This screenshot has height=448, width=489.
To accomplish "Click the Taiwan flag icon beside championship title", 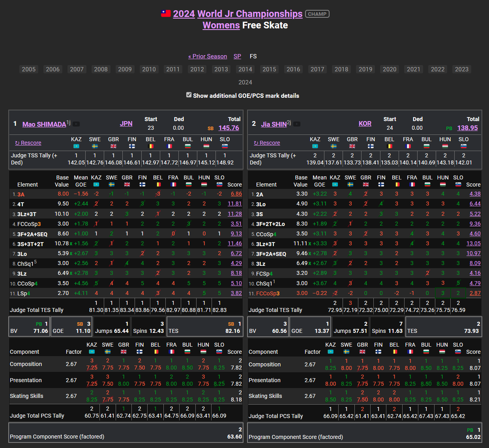I will pyautogui.click(x=166, y=14).
